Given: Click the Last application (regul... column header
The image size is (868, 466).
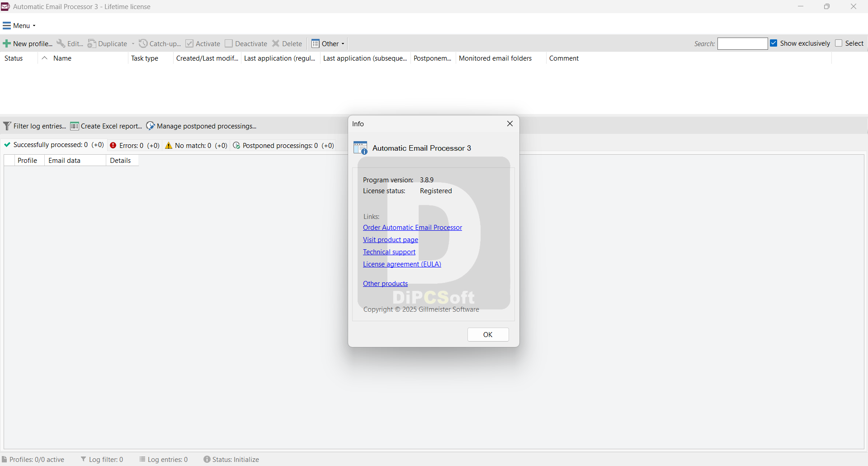Looking at the screenshot, I should coord(280,58).
